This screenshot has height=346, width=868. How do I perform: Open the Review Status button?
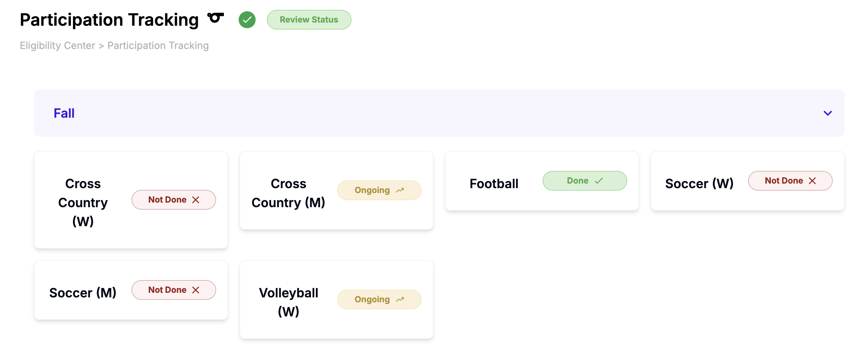(x=309, y=20)
